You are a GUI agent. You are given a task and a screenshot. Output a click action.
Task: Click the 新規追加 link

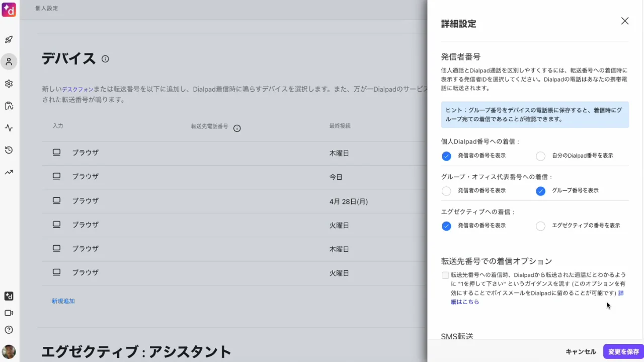click(x=63, y=301)
